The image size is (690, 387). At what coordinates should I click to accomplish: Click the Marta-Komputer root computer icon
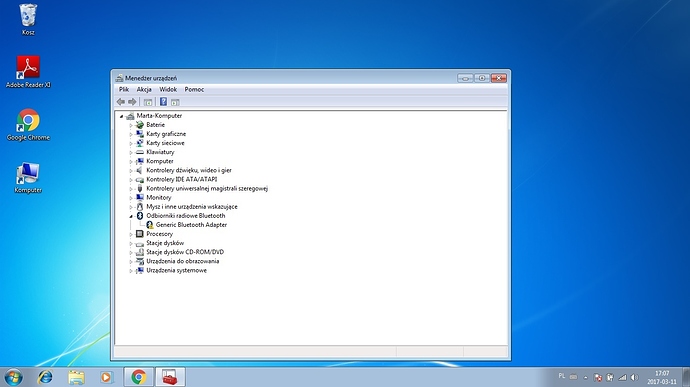130,116
